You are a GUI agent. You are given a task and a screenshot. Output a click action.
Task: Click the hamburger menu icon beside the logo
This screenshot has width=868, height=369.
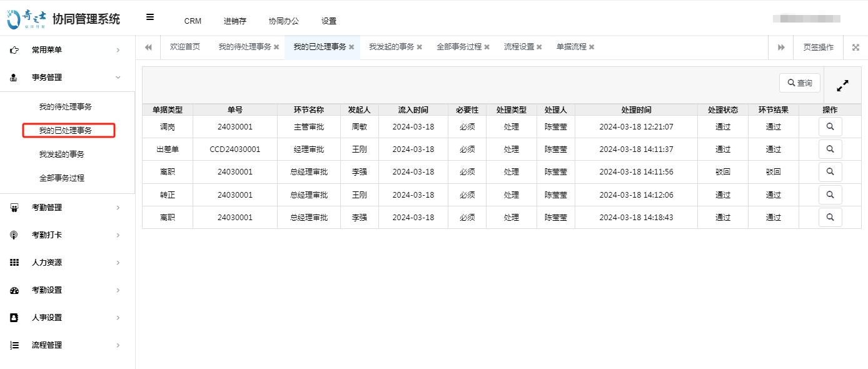click(149, 18)
